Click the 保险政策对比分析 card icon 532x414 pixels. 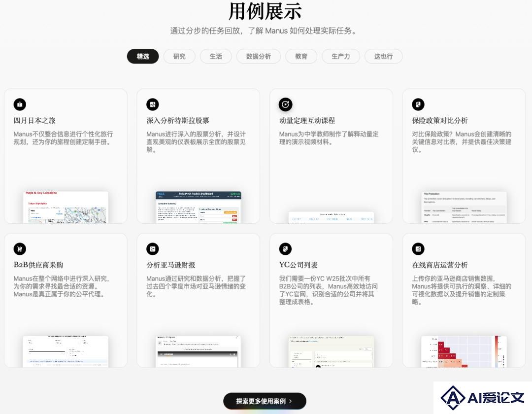(x=418, y=104)
